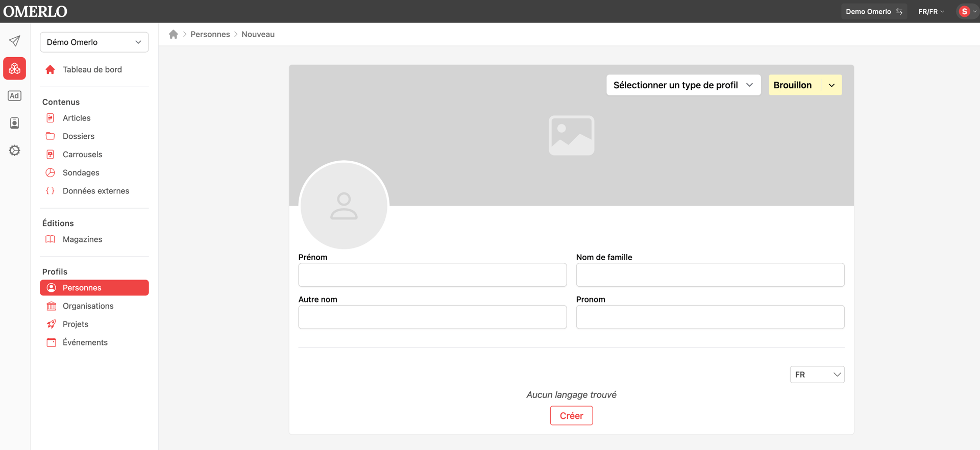Go to Articles in sidebar
The height and width of the screenshot is (450, 980).
click(77, 118)
